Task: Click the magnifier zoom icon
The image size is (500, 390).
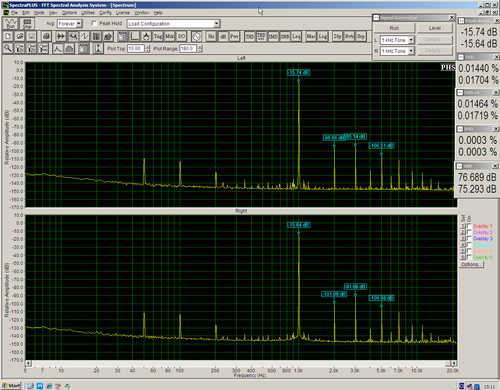Action: [8, 49]
